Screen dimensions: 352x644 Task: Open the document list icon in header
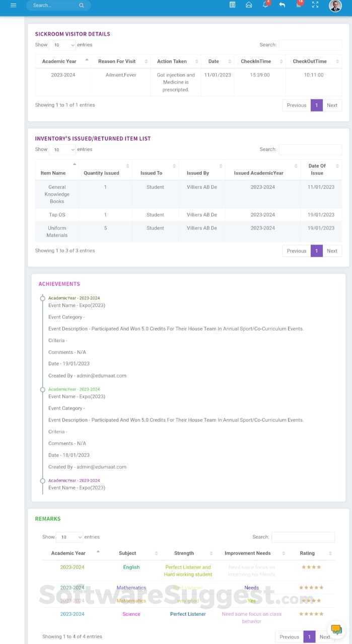(232, 5)
